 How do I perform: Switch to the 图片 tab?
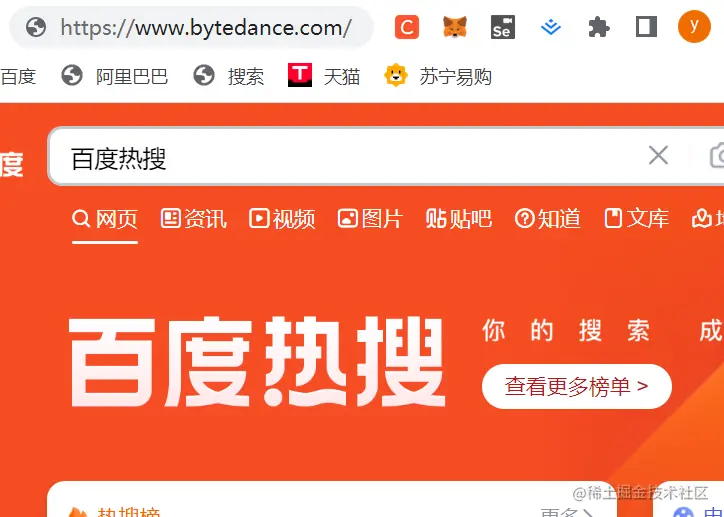(x=370, y=219)
